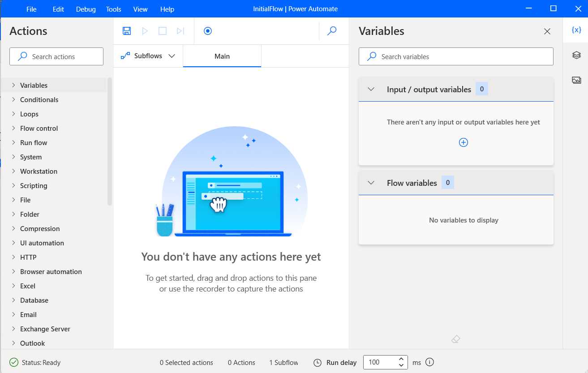
Task: Start the recorder icon in toolbar
Action: coord(207,31)
